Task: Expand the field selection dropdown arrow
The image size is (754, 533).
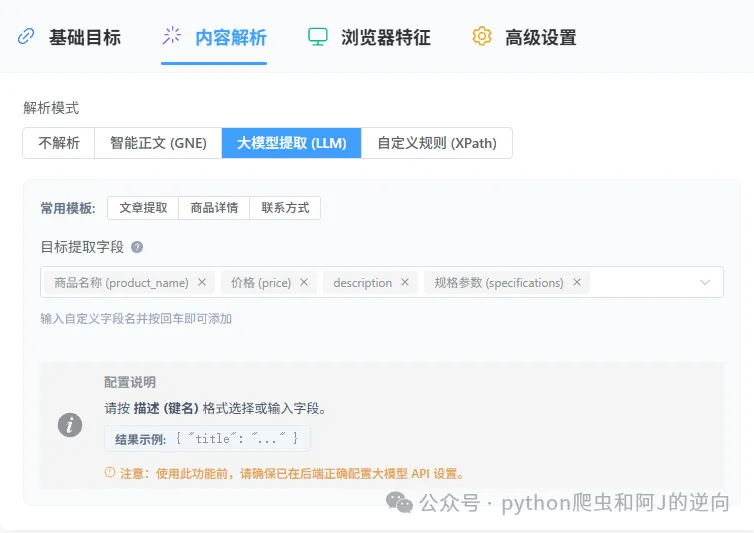Action: (705, 282)
